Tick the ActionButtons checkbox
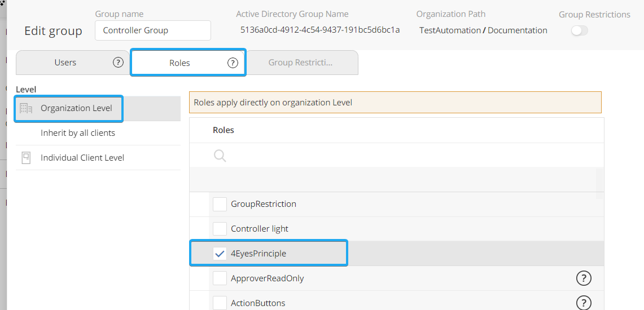The width and height of the screenshot is (644, 310). point(220,303)
